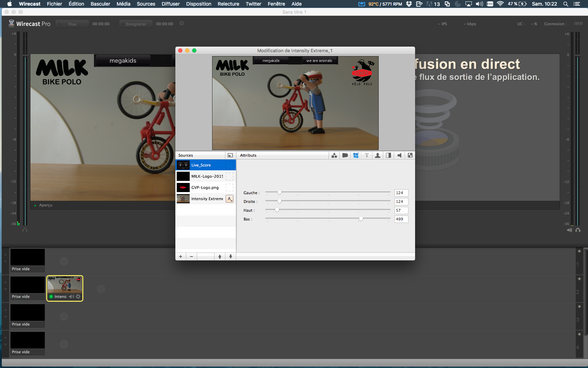588x368 pixels.
Task: Click the Flux streaming button
Action: click(x=72, y=24)
